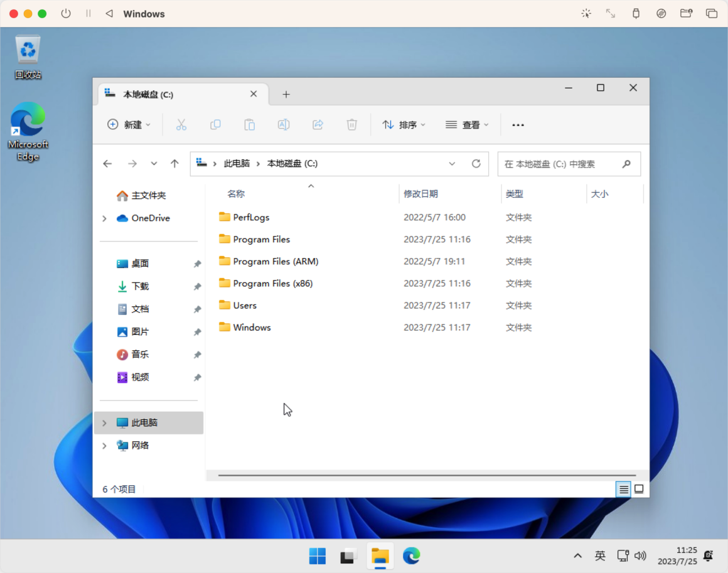The image size is (728, 573).
Task: Switch to large thumbnails view icon
Action: point(639,489)
